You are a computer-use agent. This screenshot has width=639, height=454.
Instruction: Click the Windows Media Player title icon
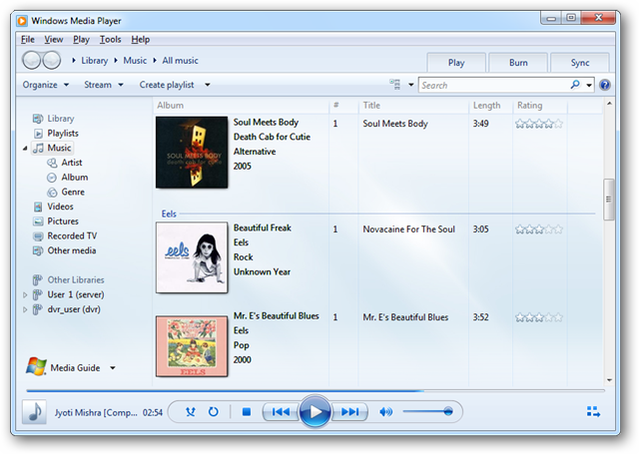(22, 20)
